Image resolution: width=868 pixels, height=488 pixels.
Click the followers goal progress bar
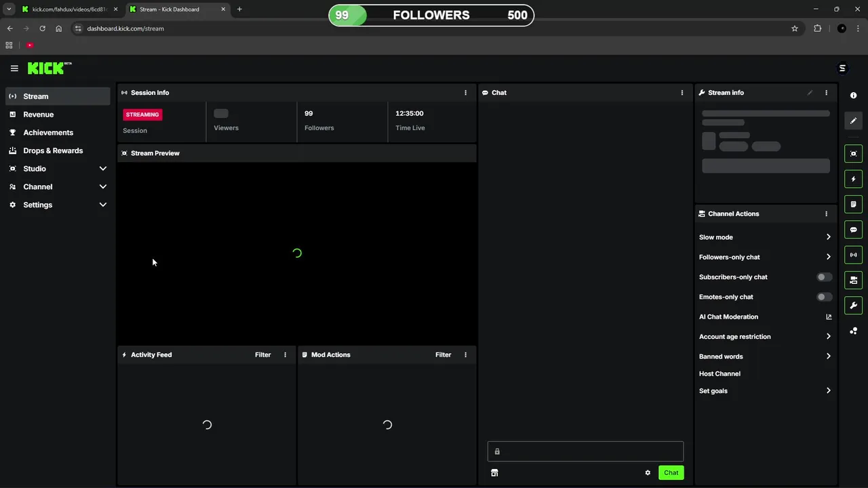[x=431, y=16]
